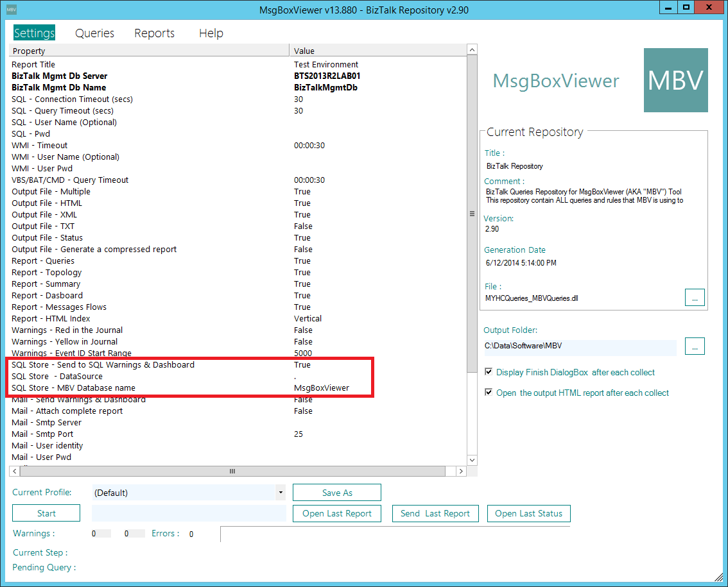Select Output File - TXT row
Image resolution: width=728 pixels, height=587 pixels.
pos(238,226)
